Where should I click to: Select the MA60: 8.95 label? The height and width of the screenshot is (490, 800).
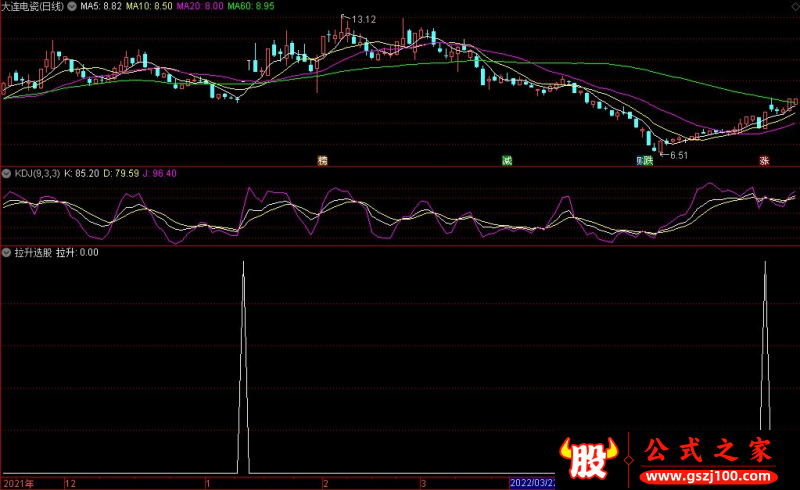[251, 6]
